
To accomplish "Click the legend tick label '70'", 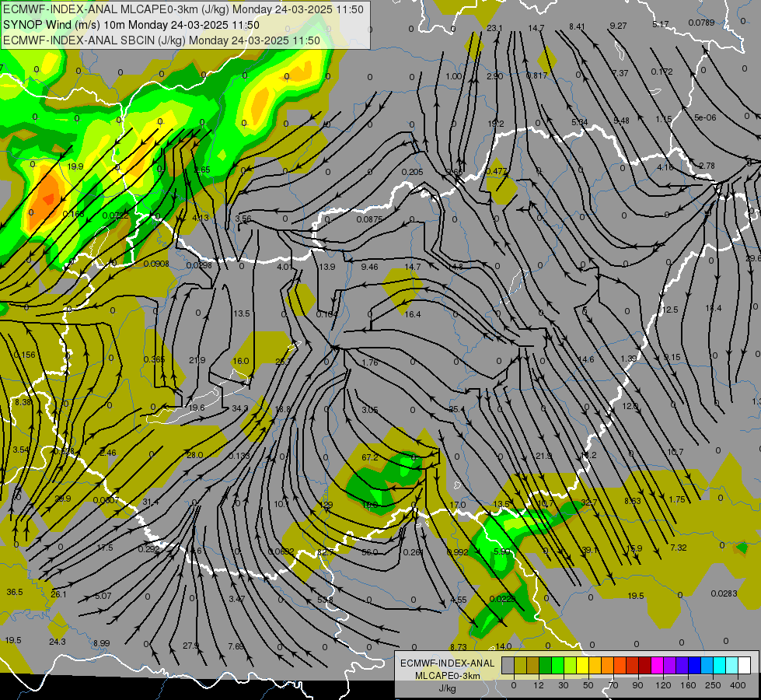I will [x=613, y=685].
